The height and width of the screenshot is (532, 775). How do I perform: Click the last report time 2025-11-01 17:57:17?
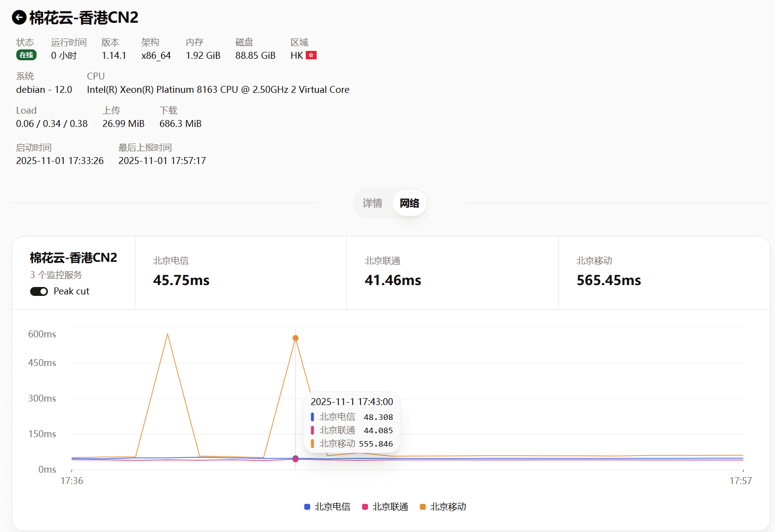(x=162, y=161)
